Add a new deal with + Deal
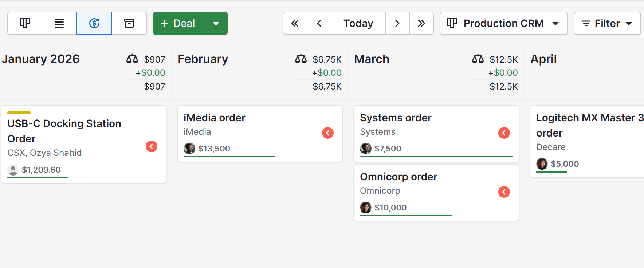 178,23
